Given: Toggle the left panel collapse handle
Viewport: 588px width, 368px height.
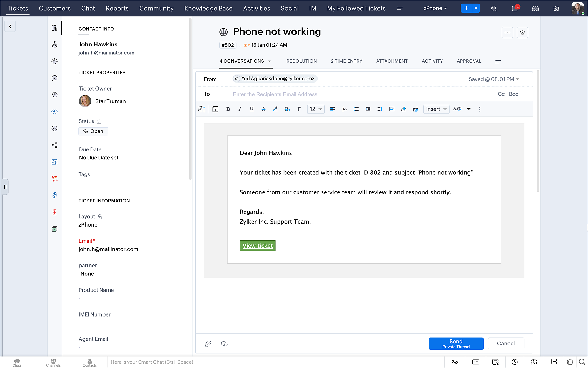Looking at the screenshot, I should pyautogui.click(x=5, y=187).
